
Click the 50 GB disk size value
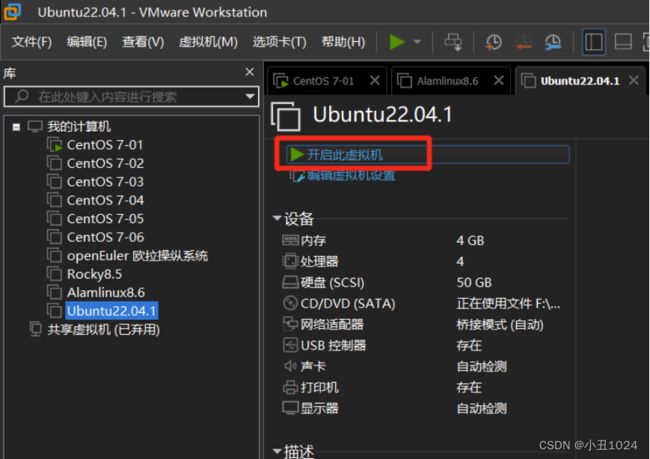coord(474,283)
